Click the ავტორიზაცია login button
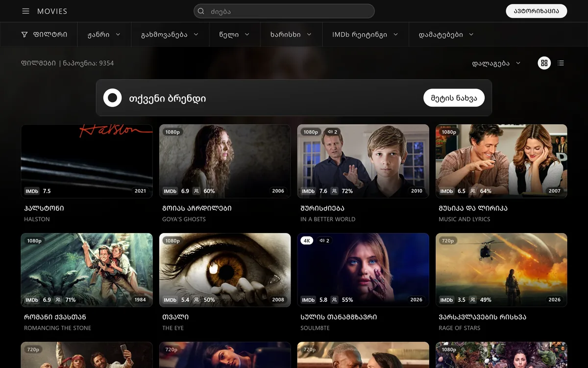Screen dimensions: 588x368 pyautogui.click(x=536, y=11)
